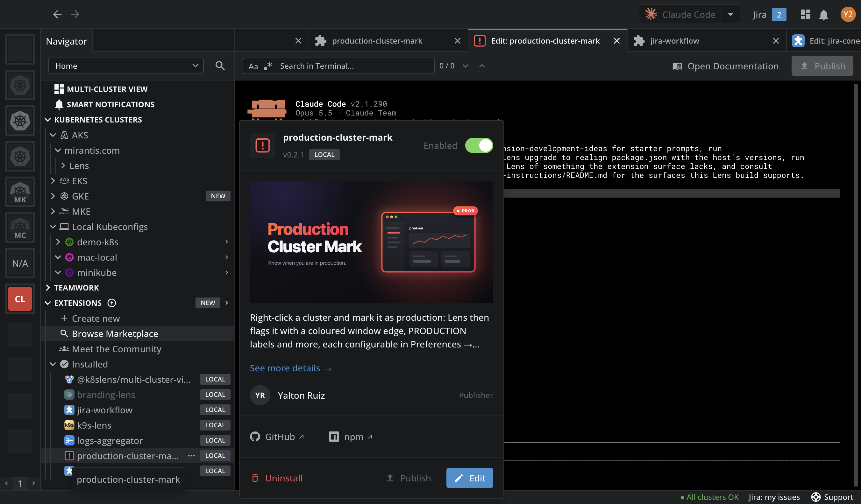Screen dimensions: 861x504
Task: Open the Claude Code dropdown arrow
Action: click(730, 15)
